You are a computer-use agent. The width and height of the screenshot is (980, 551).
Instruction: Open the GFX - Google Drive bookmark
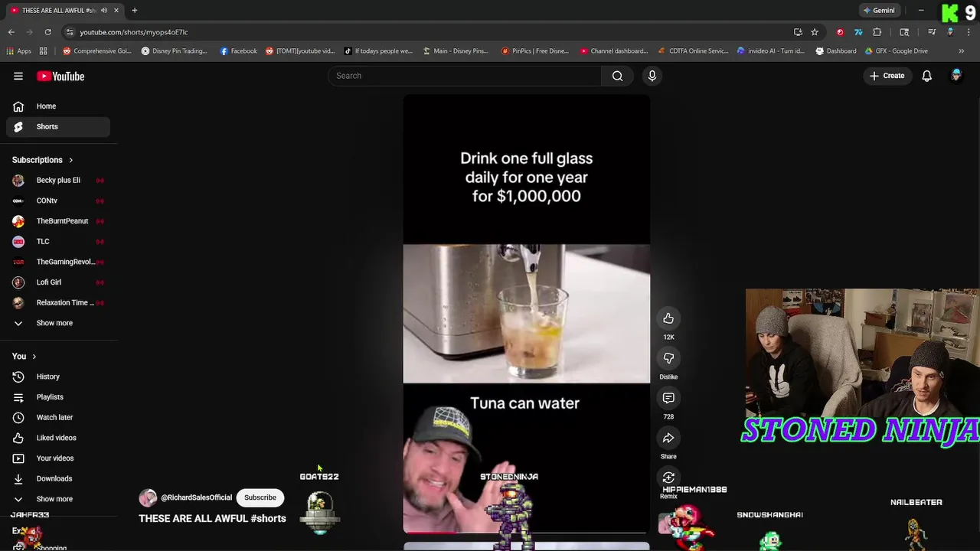[897, 51]
